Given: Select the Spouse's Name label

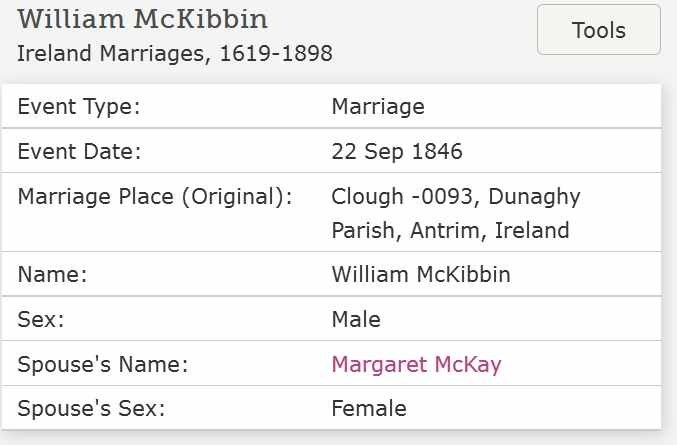Looking at the screenshot, I should (103, 364).
